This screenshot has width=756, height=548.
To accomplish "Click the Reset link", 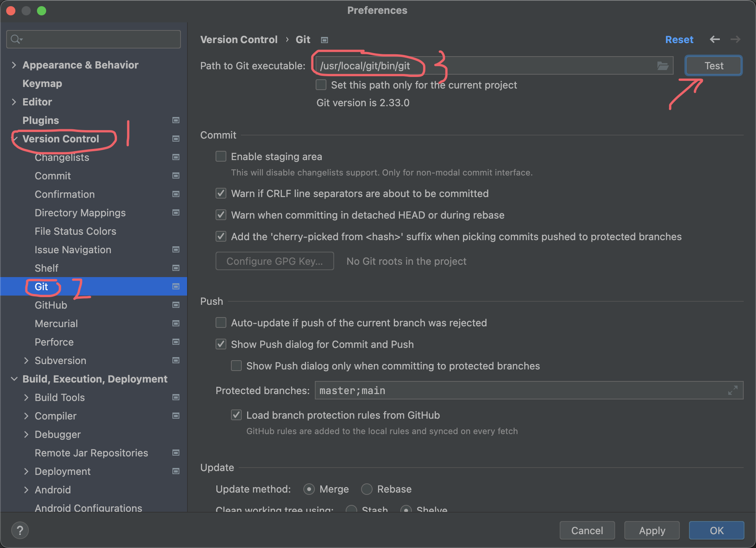I will [679, 40].
